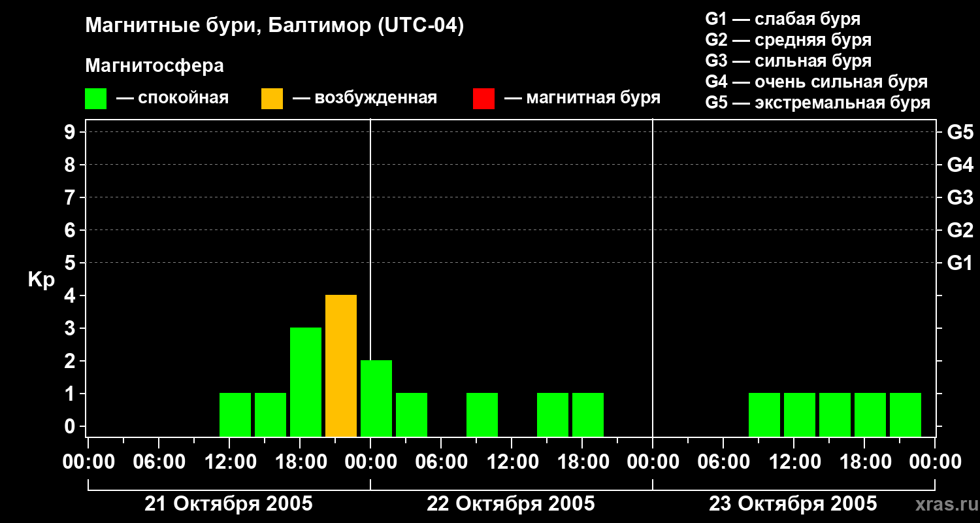The image size is (980, 523).
Task: Click the green Kp 2 bar at 00:00 on 22 October
Action: [x=376, y=398]
